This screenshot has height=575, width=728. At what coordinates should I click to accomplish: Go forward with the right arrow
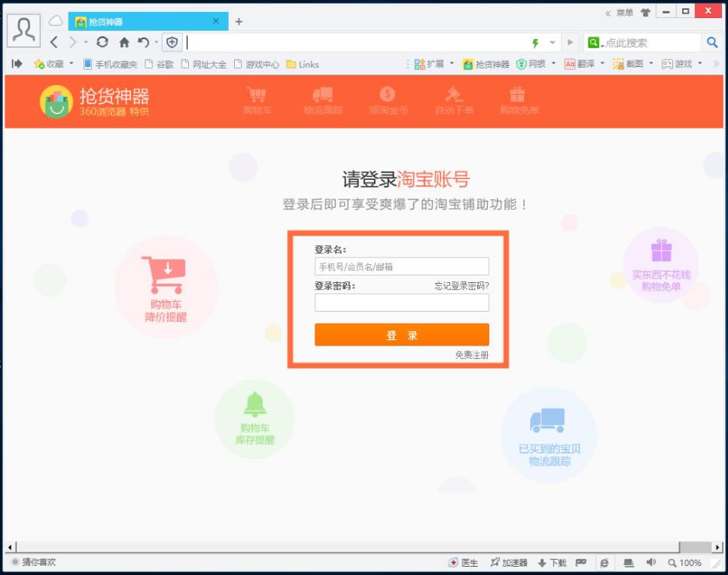73,43
